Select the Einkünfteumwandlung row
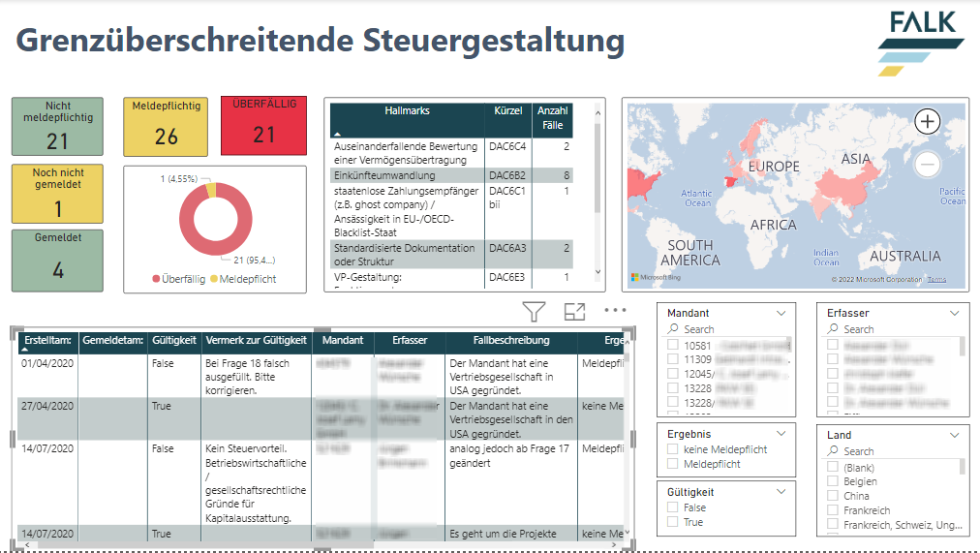Screen dimensions: 980x553 [451, 175]
